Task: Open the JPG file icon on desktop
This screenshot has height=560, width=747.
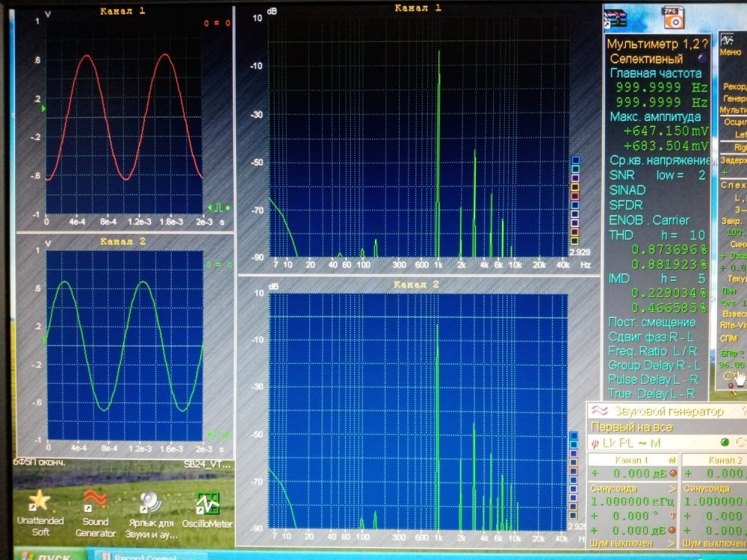Action: click(x=673, y=17)
